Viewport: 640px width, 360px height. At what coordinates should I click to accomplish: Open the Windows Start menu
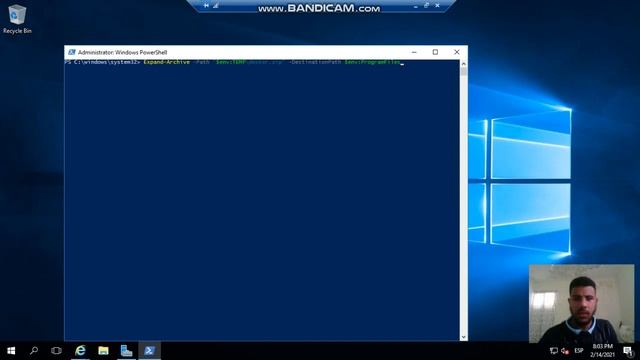[11, 351]
